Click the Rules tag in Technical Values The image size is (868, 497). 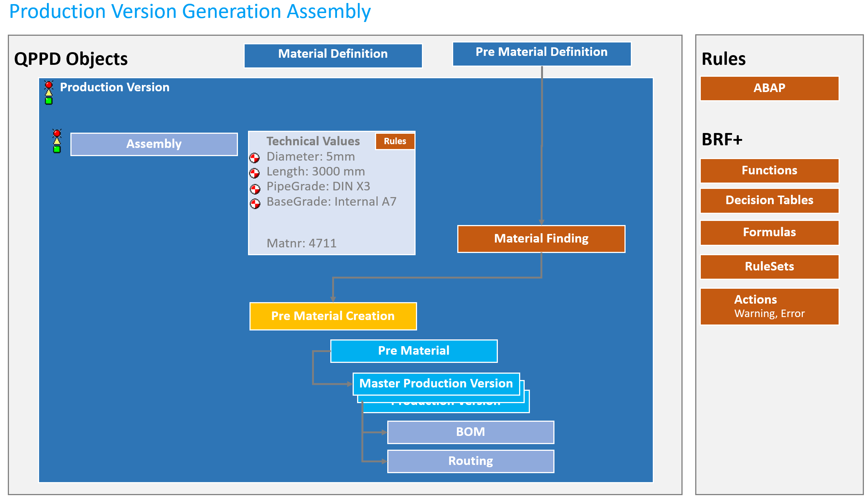pos(395,142)
